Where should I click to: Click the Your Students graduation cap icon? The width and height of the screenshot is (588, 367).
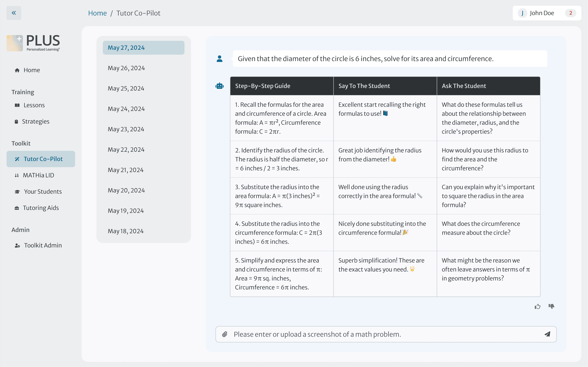coord(17,191)
